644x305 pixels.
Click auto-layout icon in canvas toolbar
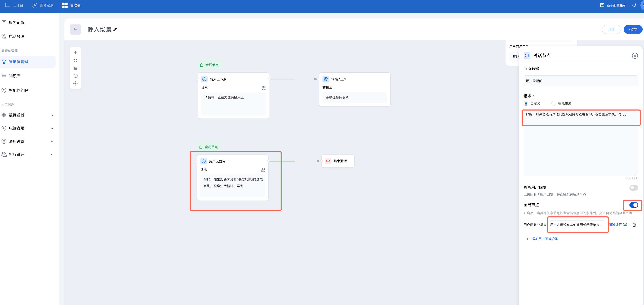click(75, 68)
